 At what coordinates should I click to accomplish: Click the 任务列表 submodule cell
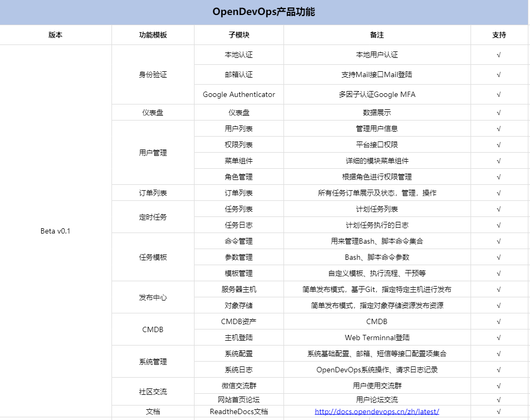(239, 209)
